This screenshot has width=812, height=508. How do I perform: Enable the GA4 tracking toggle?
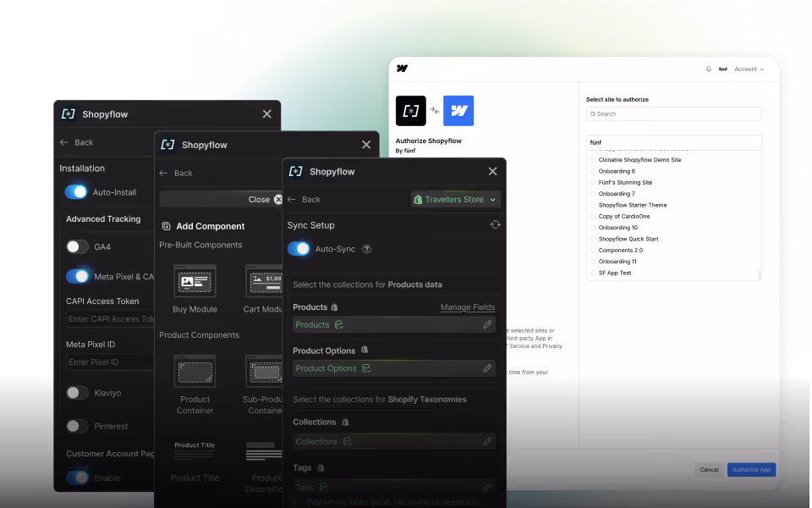pos(77,246)
